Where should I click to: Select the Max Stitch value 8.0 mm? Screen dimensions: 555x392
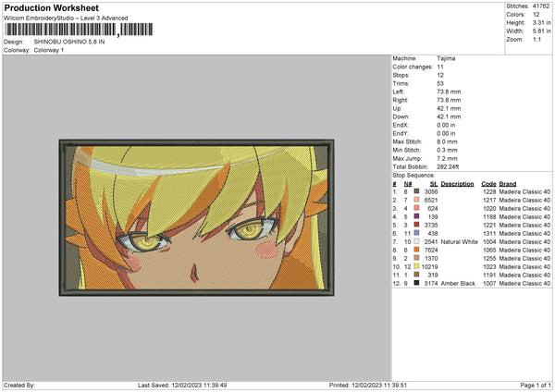tap(447, 141)
